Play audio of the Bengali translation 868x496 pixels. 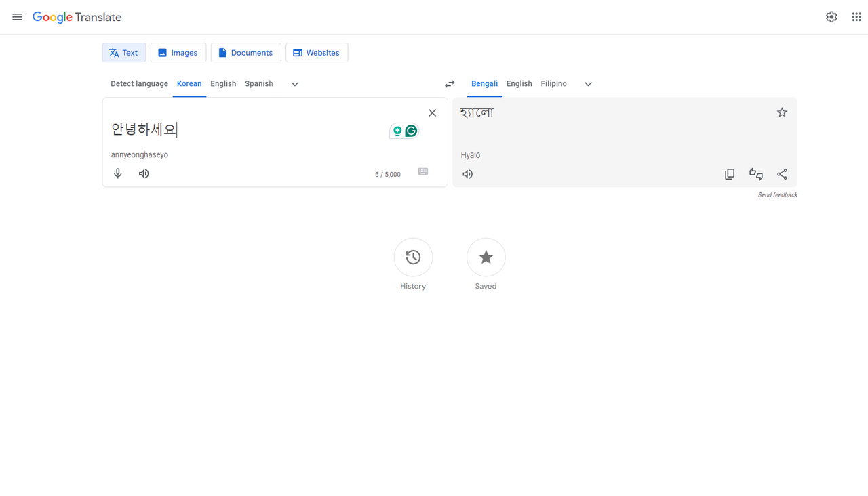[x=467, y=174]
